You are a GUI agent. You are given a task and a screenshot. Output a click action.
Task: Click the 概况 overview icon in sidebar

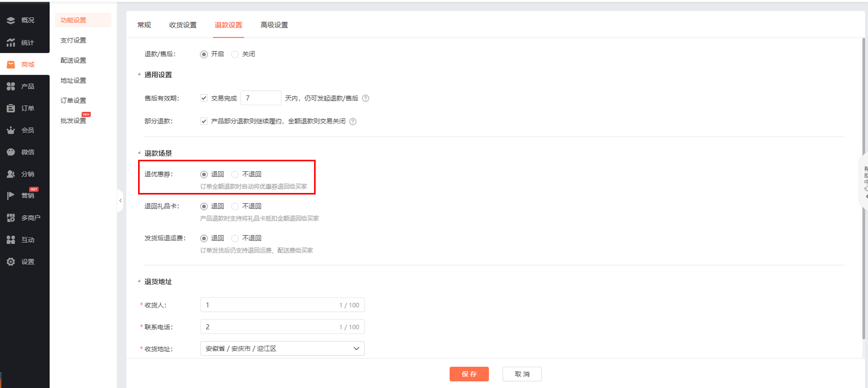[10, 20]
